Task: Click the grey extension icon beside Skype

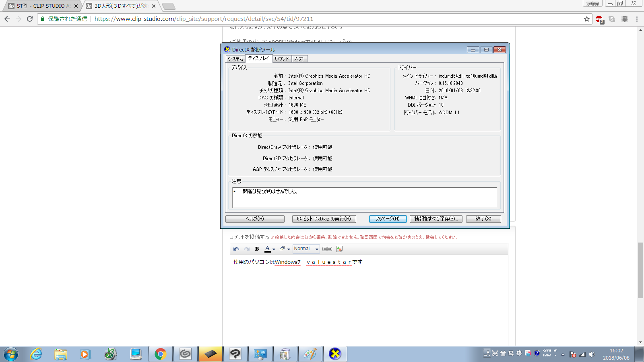Action: click(x=625, y=19)
